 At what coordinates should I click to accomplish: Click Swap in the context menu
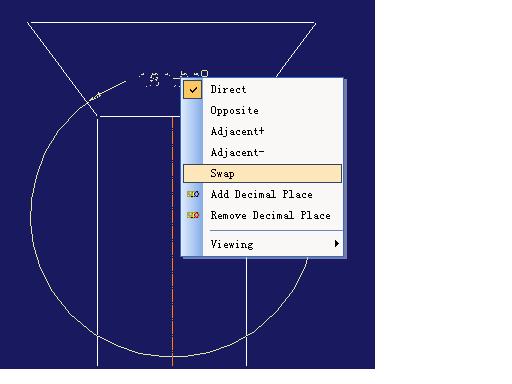click(262, 173)
